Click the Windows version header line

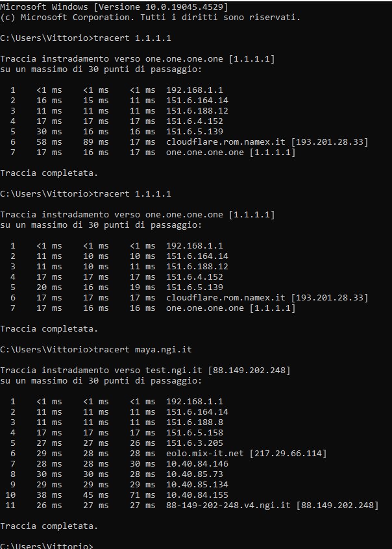coord(114,6)
